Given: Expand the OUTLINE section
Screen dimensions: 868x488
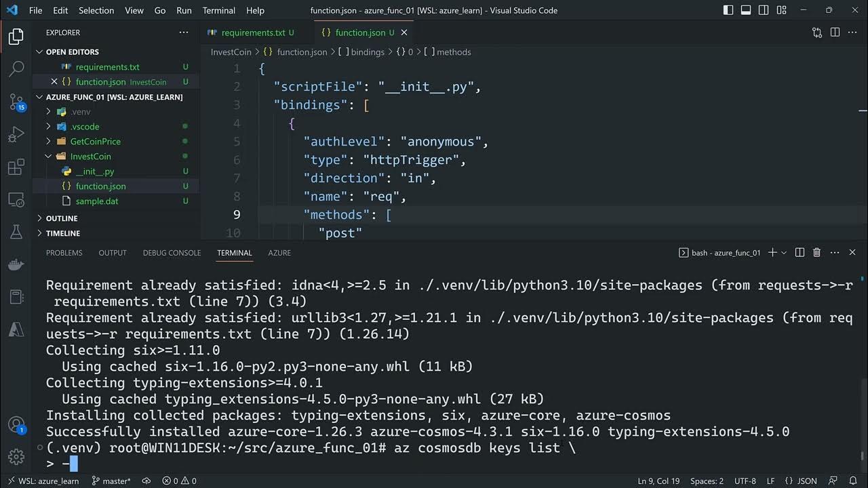Looking at the screenshot, I should [x=62, y=218].
